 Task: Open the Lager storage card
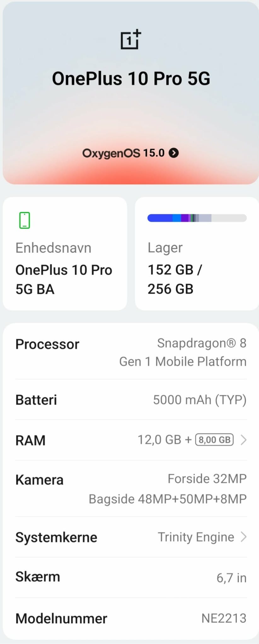coord(197,254)
